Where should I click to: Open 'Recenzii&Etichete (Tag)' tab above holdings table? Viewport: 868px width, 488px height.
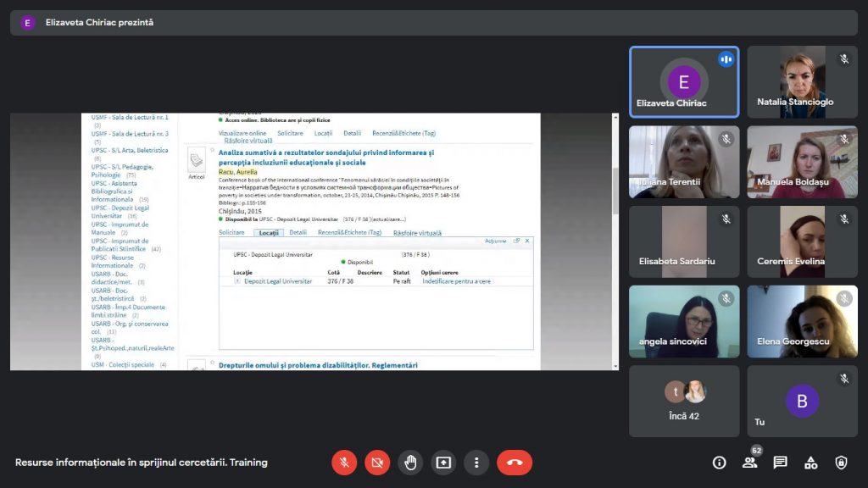pos(350,233)
